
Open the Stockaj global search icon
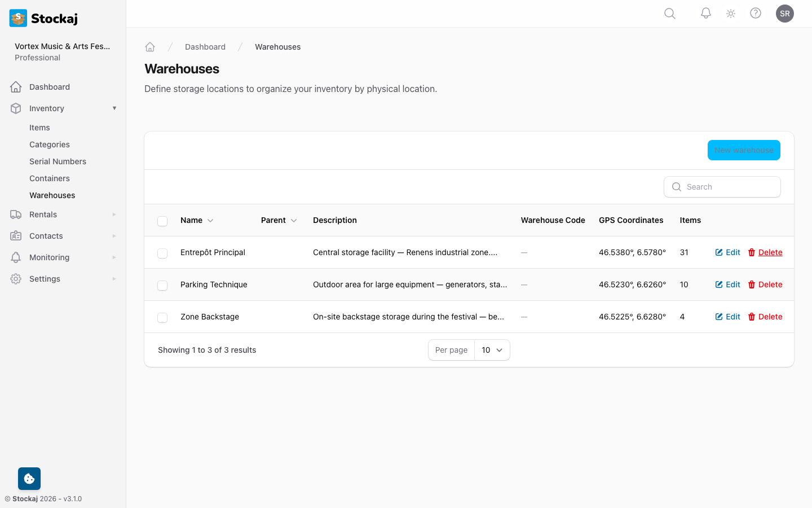click(669, 14)
